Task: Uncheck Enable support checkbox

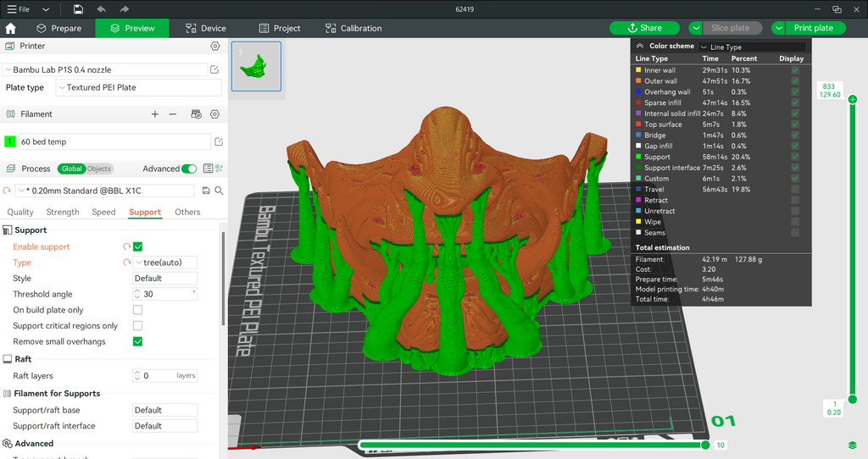Action: [x=138, y=246]
